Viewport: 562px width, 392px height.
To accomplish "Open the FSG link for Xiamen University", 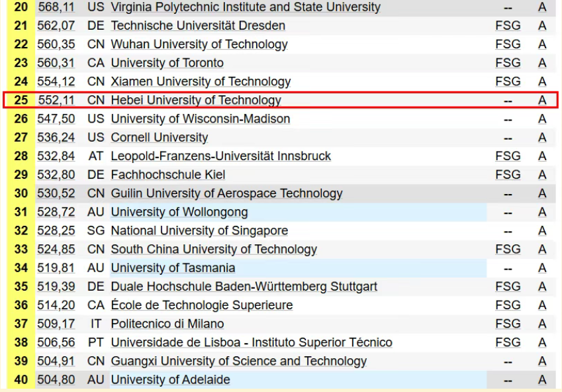I will pos(508,81).
